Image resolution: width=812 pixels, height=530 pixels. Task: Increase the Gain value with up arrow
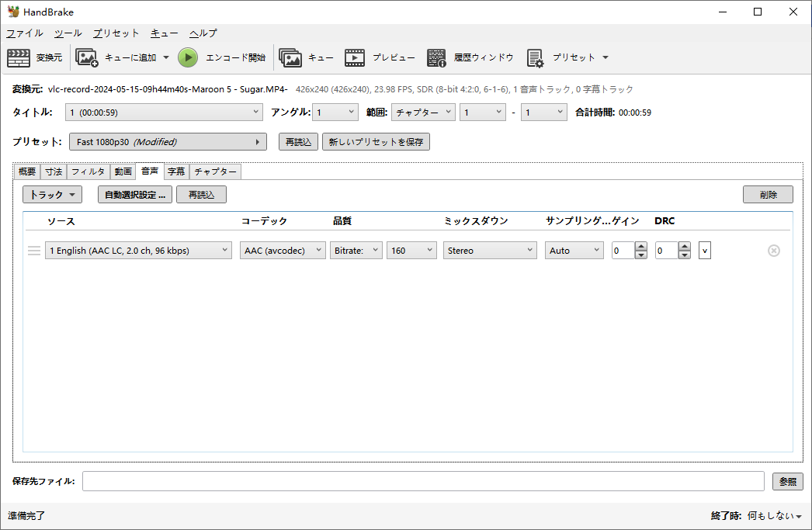click(x=640, y=246)
